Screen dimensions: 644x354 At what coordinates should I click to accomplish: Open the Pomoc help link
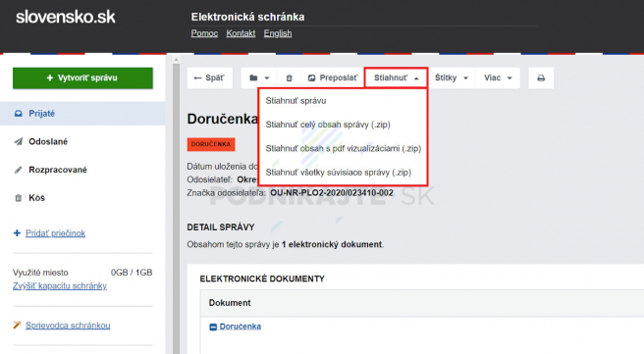pyautogui.click(x=204, y=33)
